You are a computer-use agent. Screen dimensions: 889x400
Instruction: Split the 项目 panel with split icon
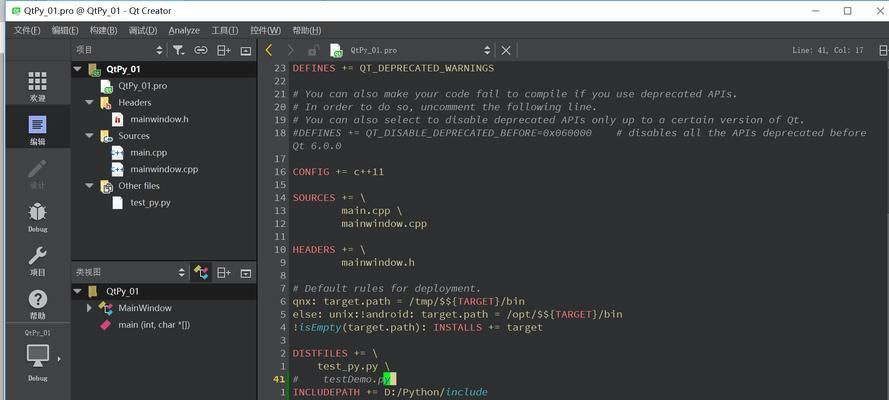[223, 50]
